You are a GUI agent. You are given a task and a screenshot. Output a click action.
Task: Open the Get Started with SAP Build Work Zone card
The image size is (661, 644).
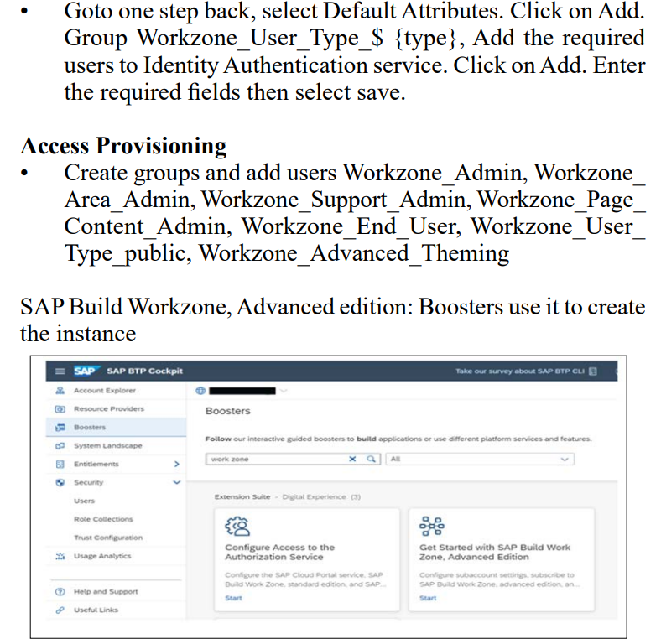[502, 559]
